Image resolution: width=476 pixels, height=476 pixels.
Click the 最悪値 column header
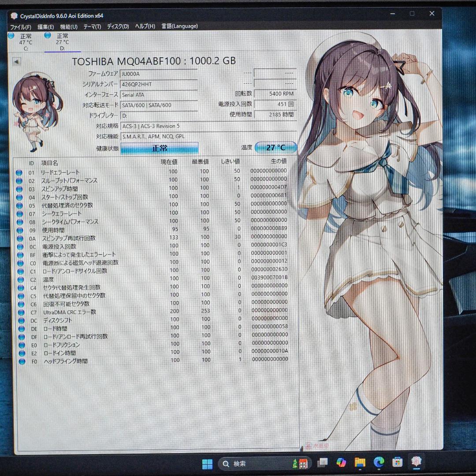click(201, 161)
